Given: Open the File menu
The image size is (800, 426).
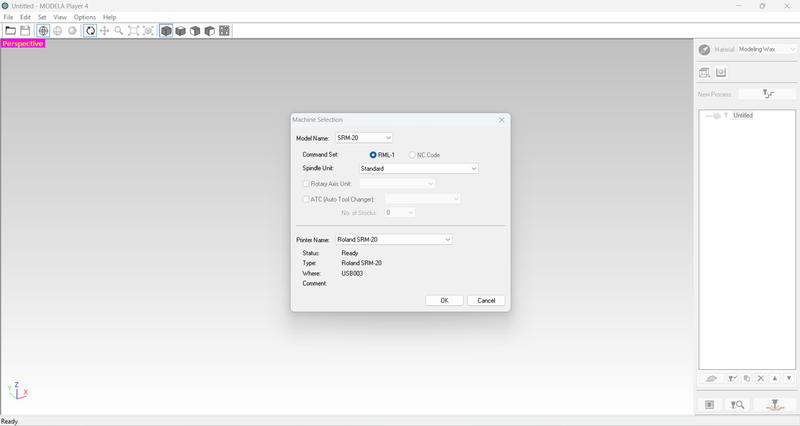Looking at the screenshot, I should click(x=8, y=17).
